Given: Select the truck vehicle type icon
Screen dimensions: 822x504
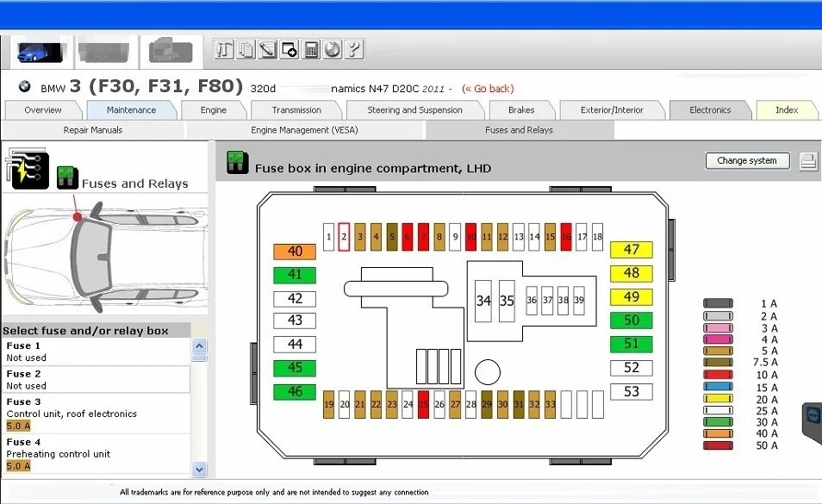Looking at the screenshot, I should click(x=171, y=52).
